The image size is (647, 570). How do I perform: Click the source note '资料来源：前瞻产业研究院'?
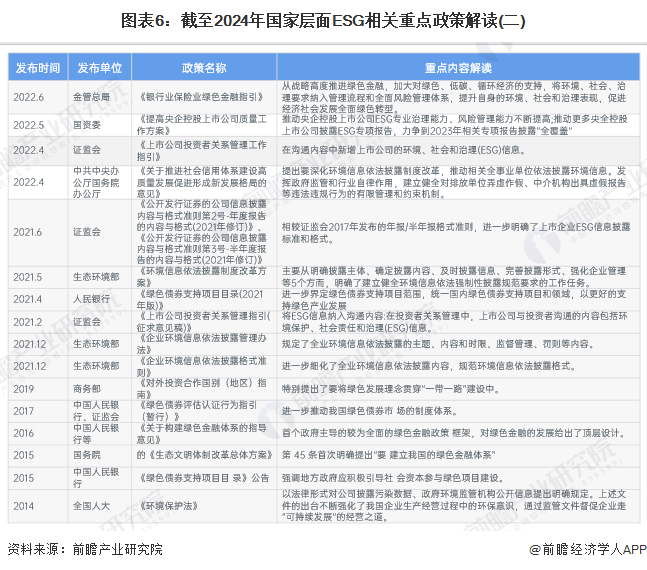pyautogui.click(x=85, y=549)
